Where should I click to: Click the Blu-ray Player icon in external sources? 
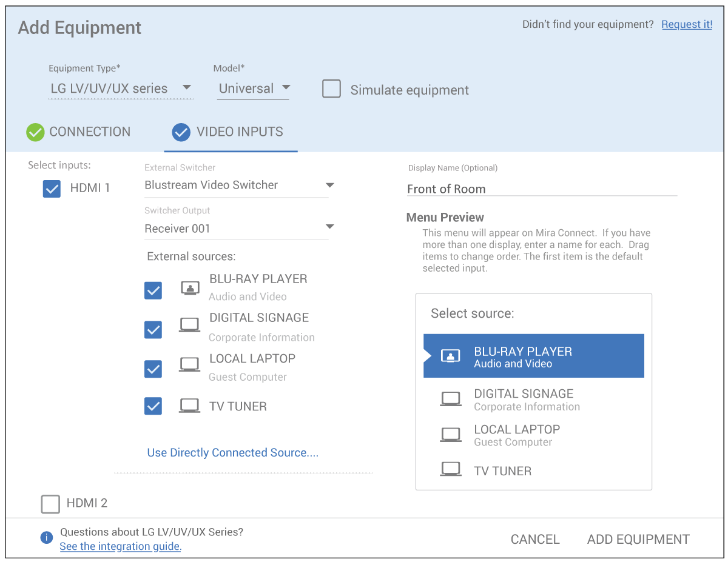pyautogui.click(x=190, y=289)
